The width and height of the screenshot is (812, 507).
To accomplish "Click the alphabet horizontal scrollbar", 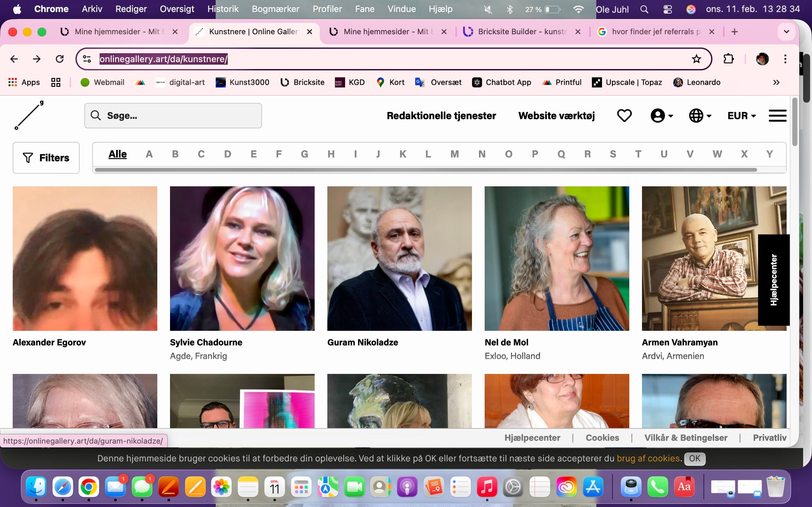I will click(x=425, y=170).
